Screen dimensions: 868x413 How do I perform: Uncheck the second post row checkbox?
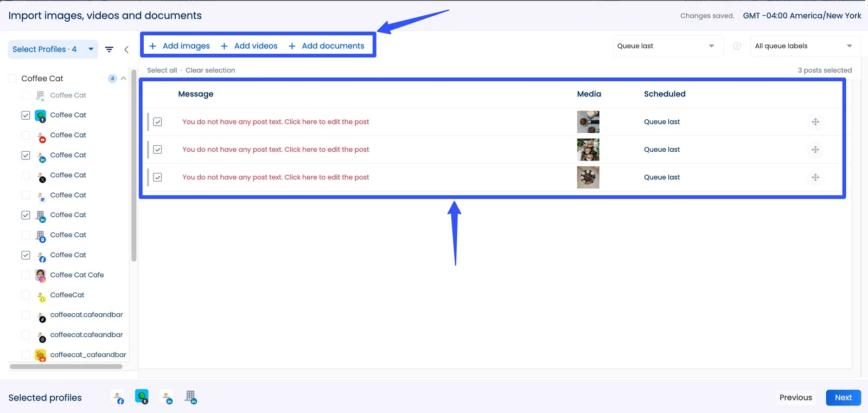pyautogui.click(x=157, y=150)
